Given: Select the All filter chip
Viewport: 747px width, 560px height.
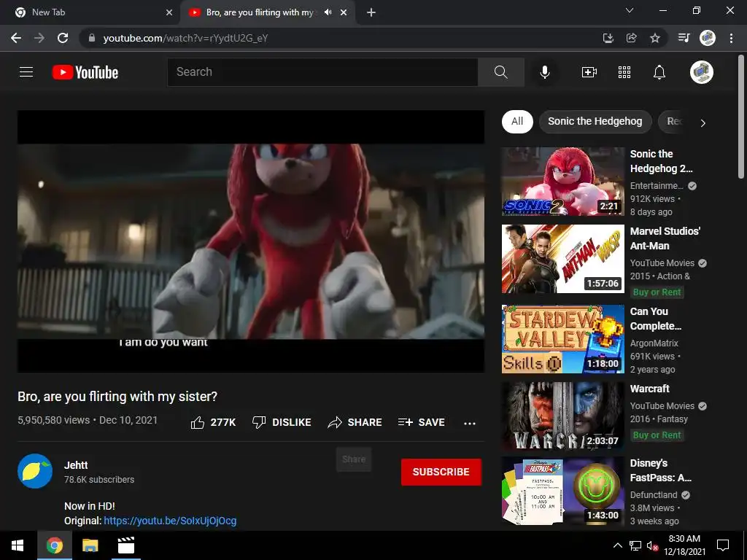Looking at the screenshot, I should pos(517,122).
